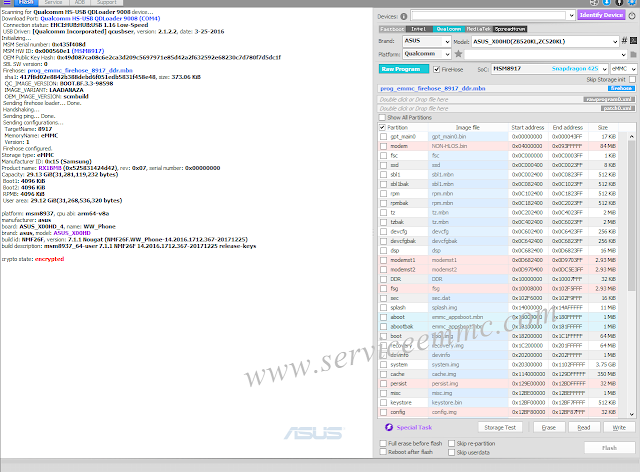
Task: Enable the Skip userdata checkbox
Action: (x=451, y=452)
